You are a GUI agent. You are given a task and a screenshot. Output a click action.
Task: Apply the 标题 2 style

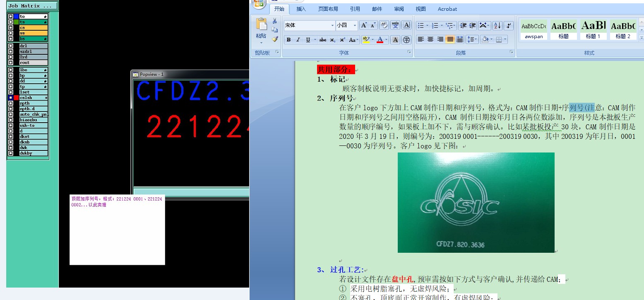point(623,29)
